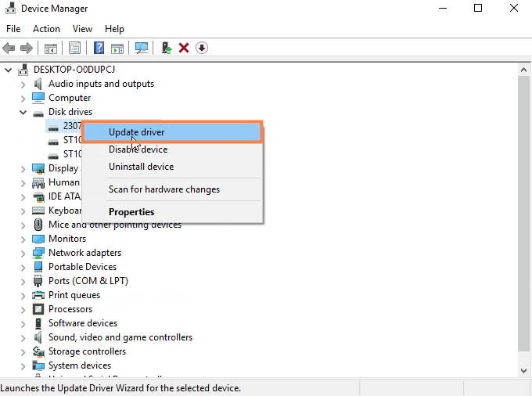Collapse the Disk drives chevron
532x396 pixels.
click(x=23, y=113)
